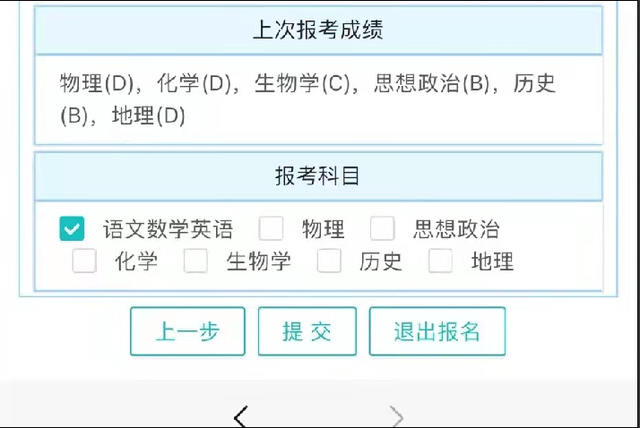Click the 退出报名 button
640x428 pixels.
pos(437,332)
